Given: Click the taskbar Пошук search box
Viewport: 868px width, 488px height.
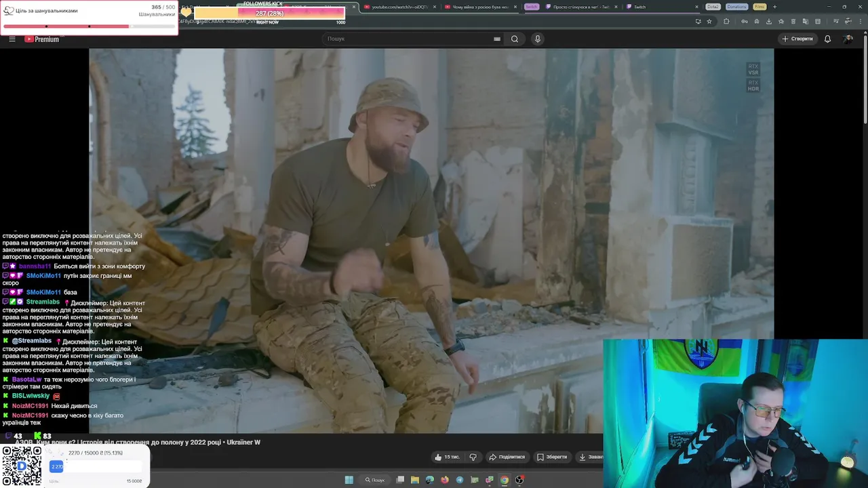Looking at the screenshot, I should (x=374, y=480).
